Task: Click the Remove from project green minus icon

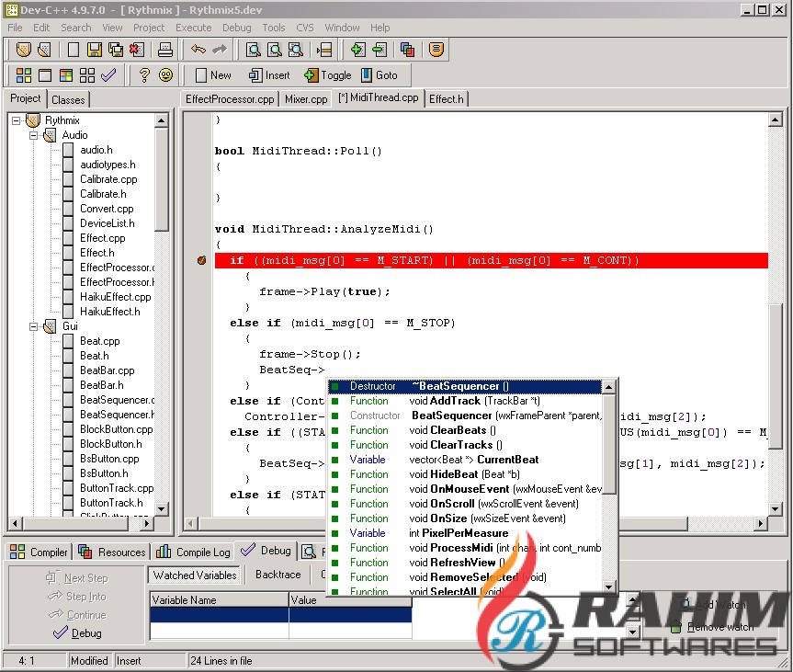Action: 379,50
